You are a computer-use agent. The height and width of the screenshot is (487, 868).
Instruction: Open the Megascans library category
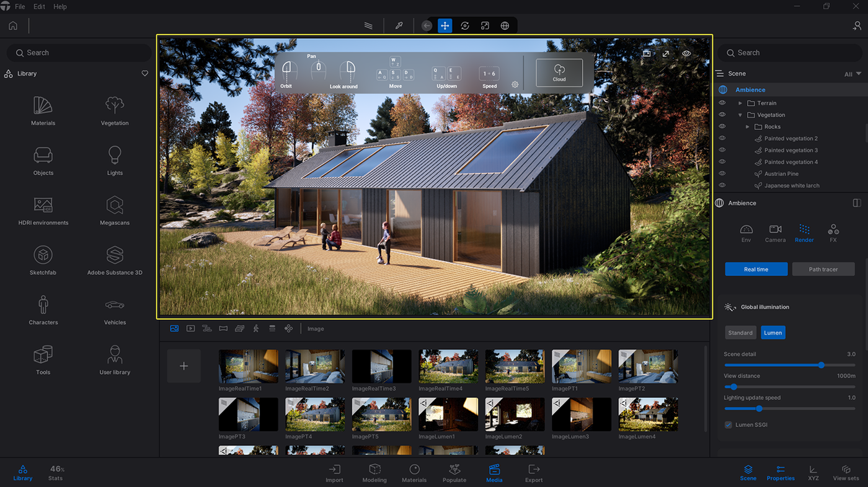[115, 211]
